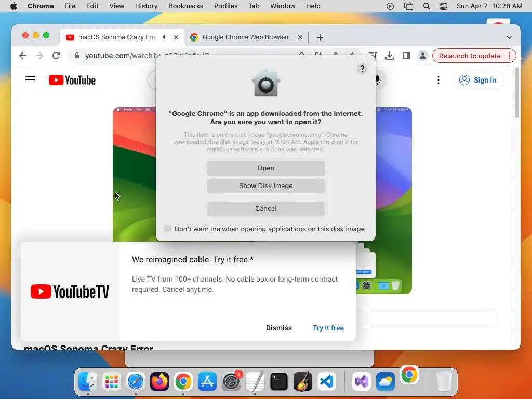Click the page vertical scrollbar

pos(517,92)
